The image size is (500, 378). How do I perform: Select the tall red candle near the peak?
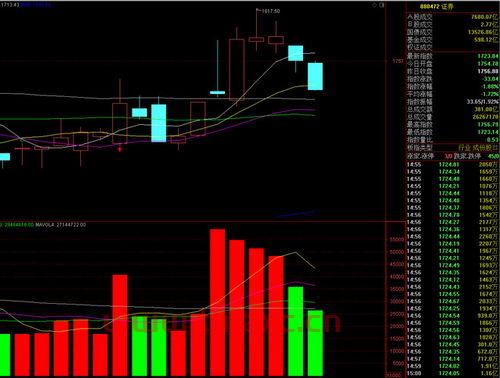tap(237, 69)
